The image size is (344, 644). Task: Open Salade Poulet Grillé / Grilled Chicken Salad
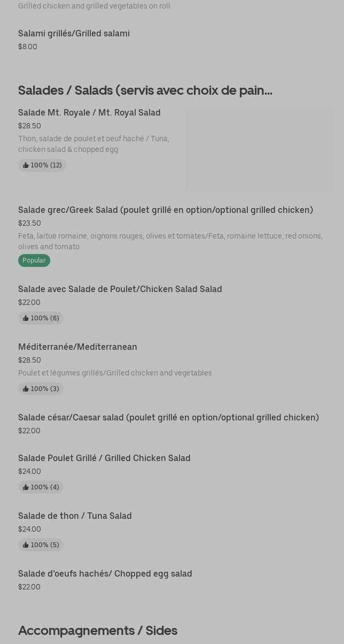pos(104,458)
